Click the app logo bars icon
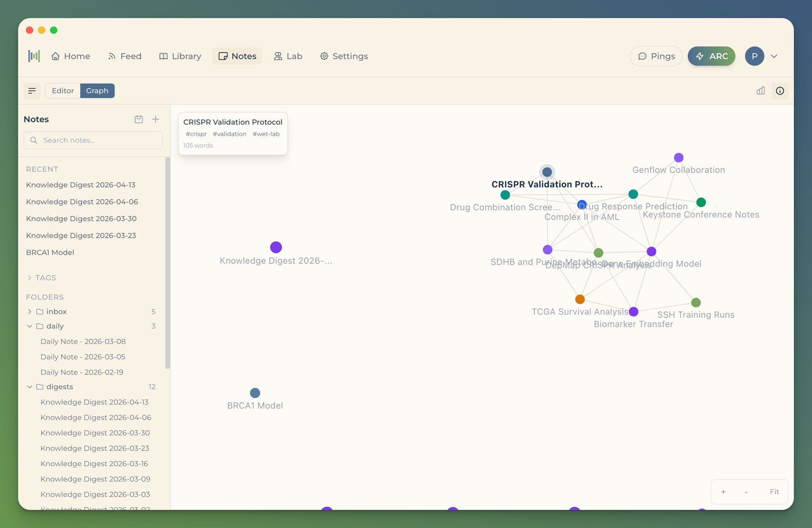The image size is (812, 528). (34, 56)
